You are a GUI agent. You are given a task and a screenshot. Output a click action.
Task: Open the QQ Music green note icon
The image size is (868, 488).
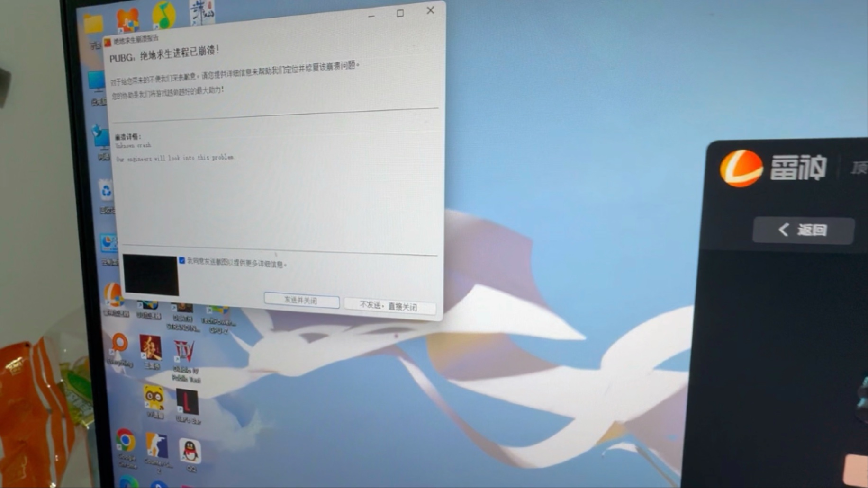tap(164, 15)
